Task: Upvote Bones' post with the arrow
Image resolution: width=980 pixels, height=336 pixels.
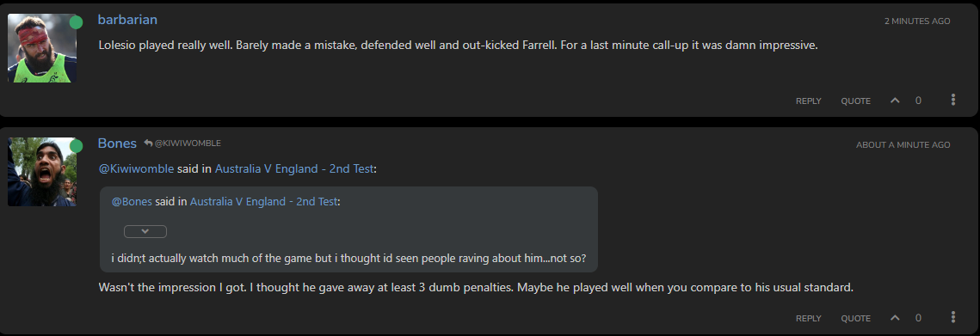Action: 895,318
